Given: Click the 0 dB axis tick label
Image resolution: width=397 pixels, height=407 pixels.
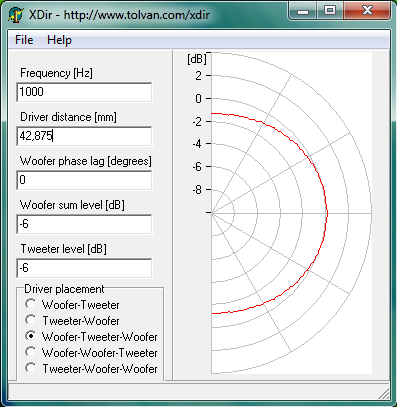Looking at the screenshot, I should click(x=199, y=99).
